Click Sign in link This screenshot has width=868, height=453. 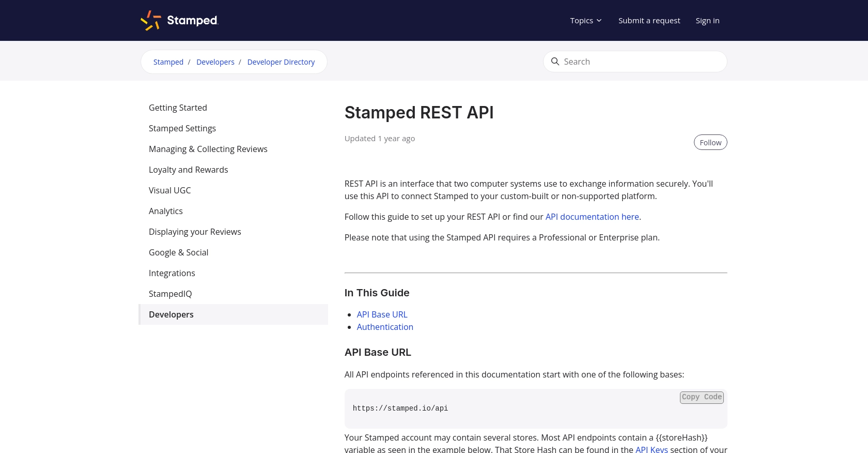click(x=707, y=21)
